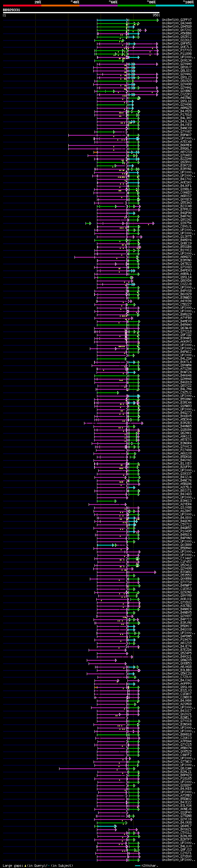Select the UniRef100_Q2QQ97 label
The width and height of the screenshot is (197, 868).
click(x=176, y=785)
